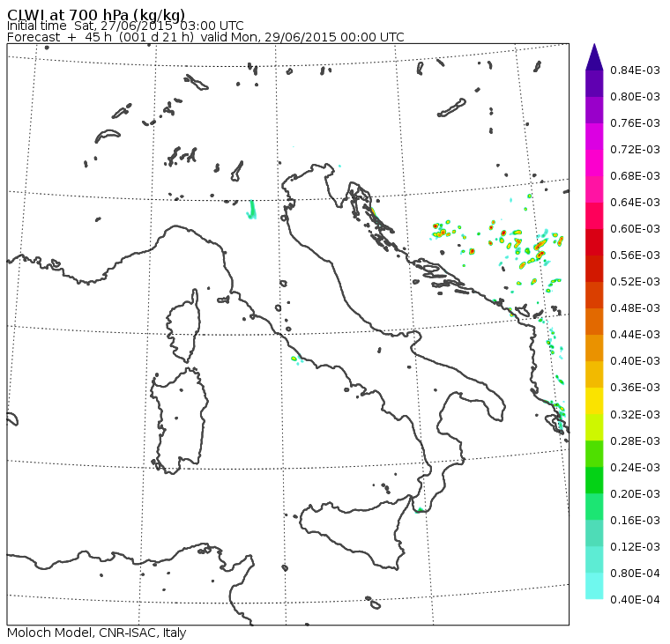Click the magenta segment of the colorbar

(594, 137)
